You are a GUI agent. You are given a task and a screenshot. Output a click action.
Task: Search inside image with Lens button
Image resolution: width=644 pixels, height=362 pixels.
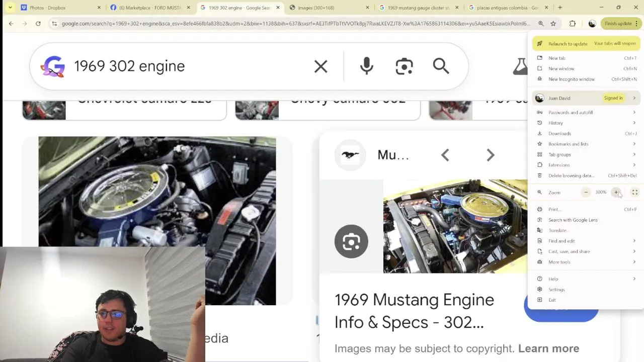[351, 241]
